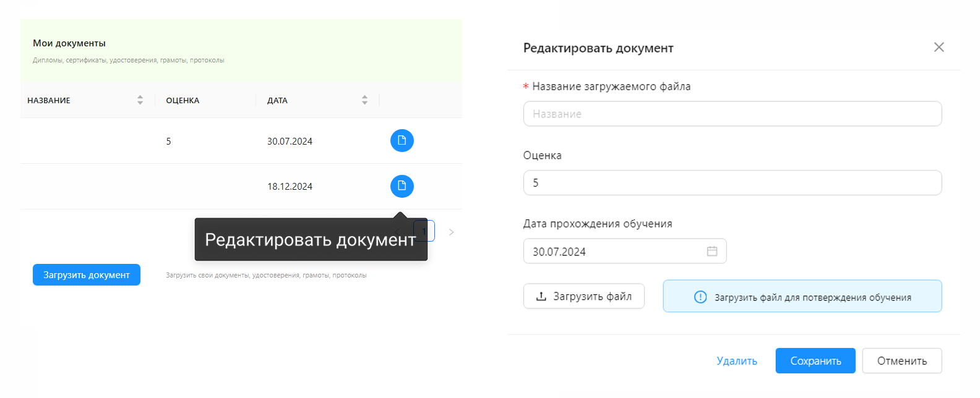Image resolution: width=980 pixels, height=398 pixels.
Task: Select the 30.07.2024 date cell
Action: 290,142
